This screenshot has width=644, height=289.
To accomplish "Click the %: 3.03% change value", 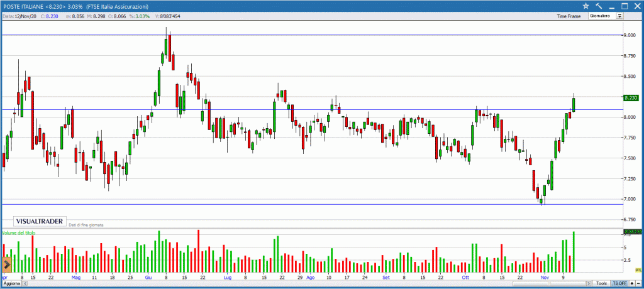I will click(140, 16).
